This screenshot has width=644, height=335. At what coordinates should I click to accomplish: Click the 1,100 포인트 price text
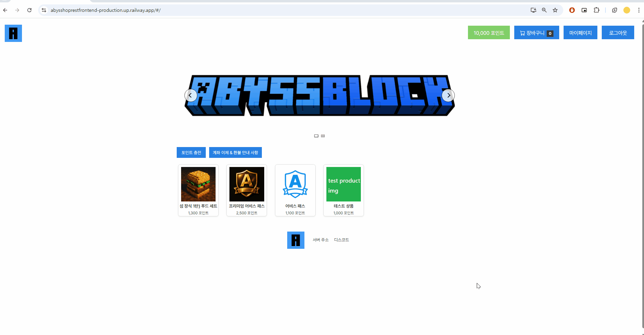click(295, 213)
